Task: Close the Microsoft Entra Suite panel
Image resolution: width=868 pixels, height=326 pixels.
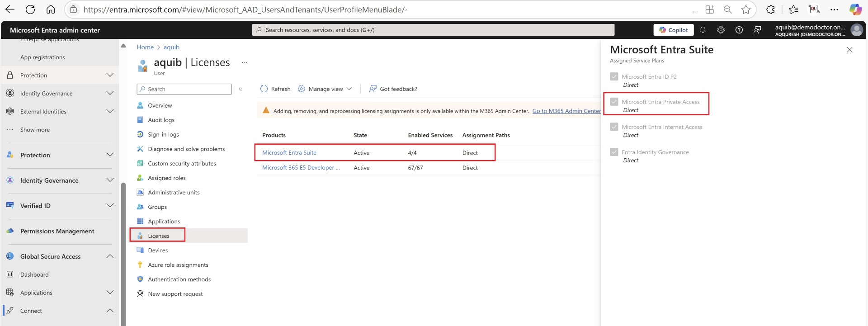Action: (849, 50)
